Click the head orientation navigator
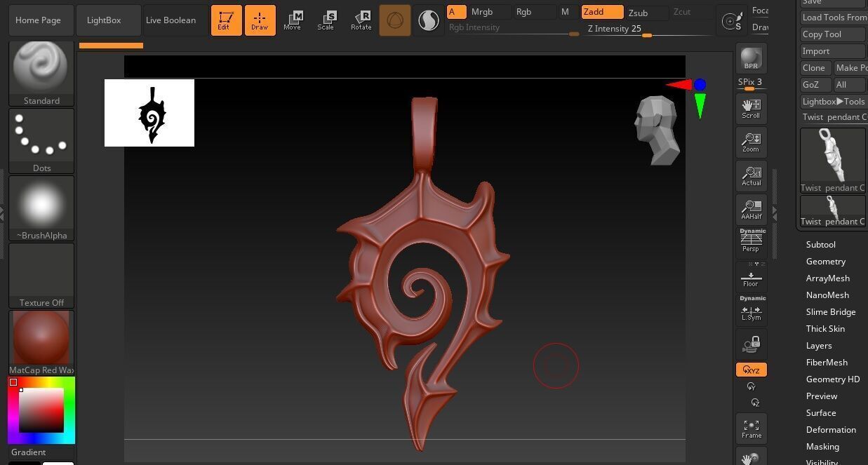The width and height of the screenshot is (868, 465). [657, 130]
